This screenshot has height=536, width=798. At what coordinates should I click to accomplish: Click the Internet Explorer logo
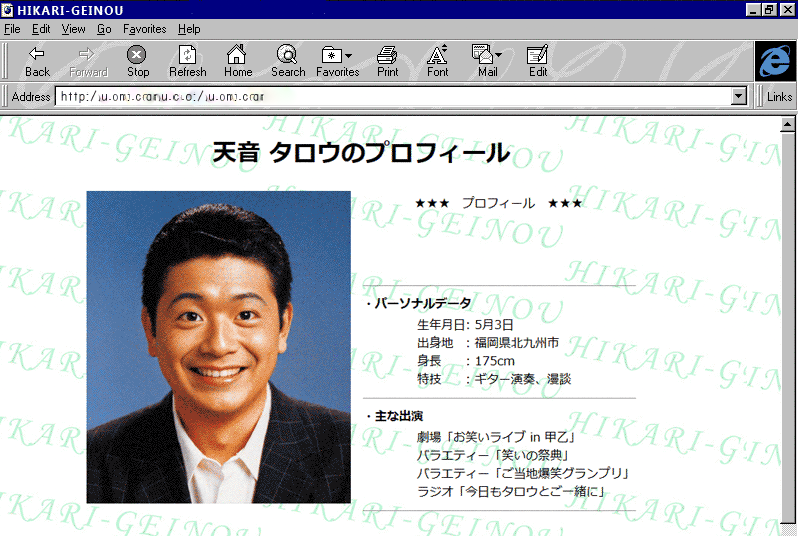pyautogui.click(x=774, y=61)
